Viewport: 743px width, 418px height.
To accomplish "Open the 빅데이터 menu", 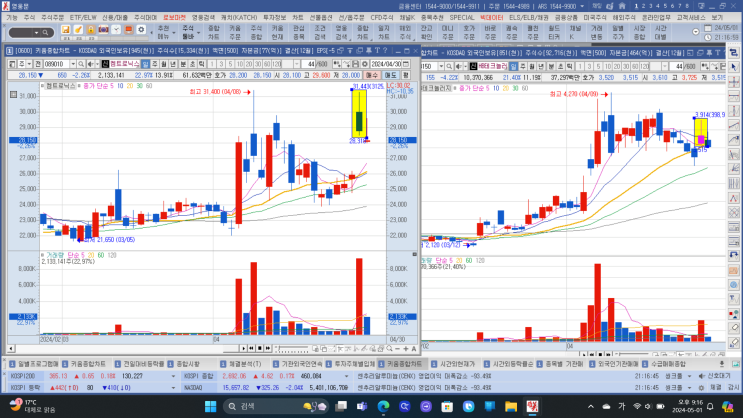I will 491,18.
